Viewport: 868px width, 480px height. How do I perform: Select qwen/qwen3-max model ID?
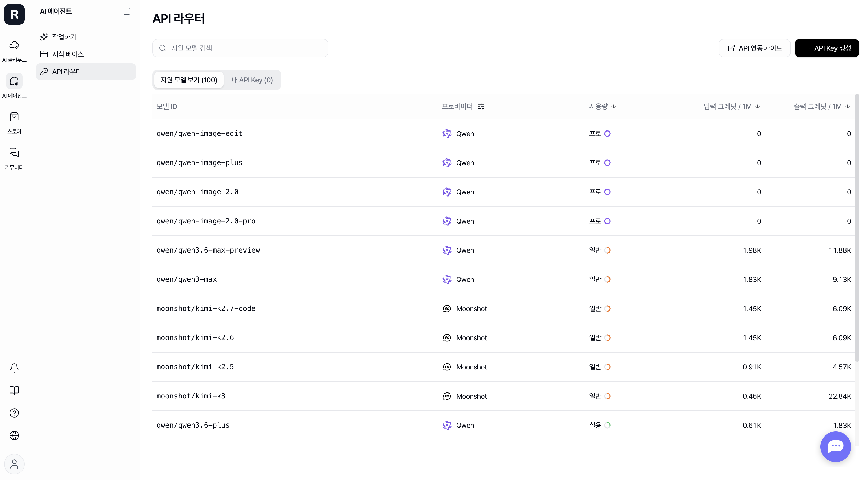pyautogui.click(x=187, y=279)
